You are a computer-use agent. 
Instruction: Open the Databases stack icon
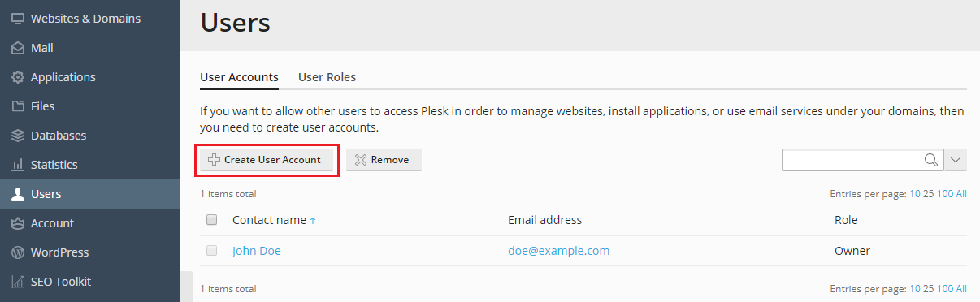17,136
